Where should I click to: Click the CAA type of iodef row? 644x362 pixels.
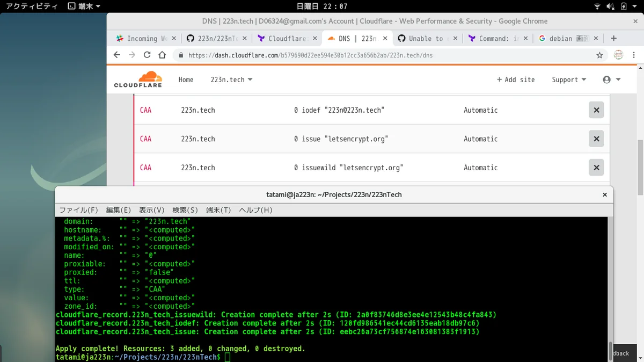pos(145,110)
